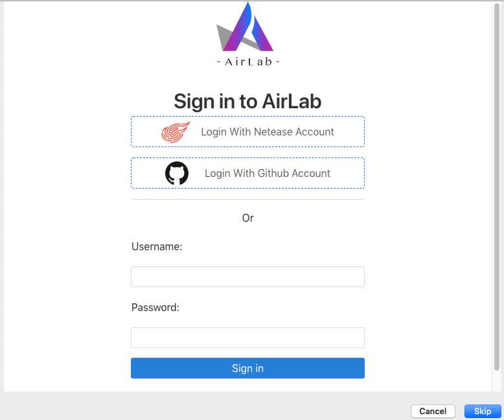Choose Login With Netease Account
This screenshot has width=504, height=420.
click(247, 132)
